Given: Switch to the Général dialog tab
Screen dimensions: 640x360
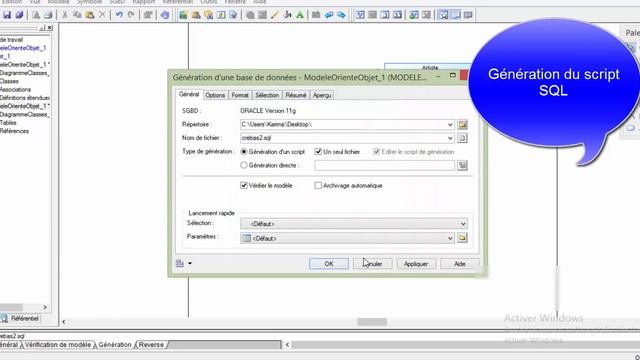Looking at the screenshot, I should [x=189, y=94].
